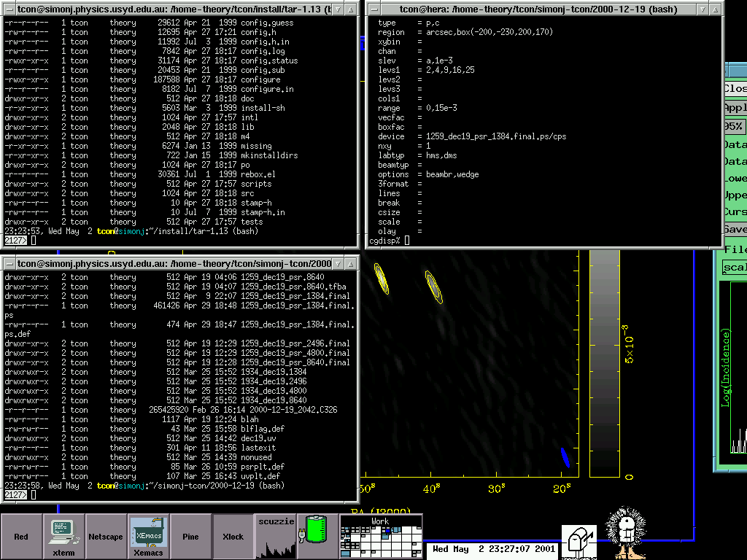
Task: Click the greyscale wedge color bar
Action: pos(605,365)
